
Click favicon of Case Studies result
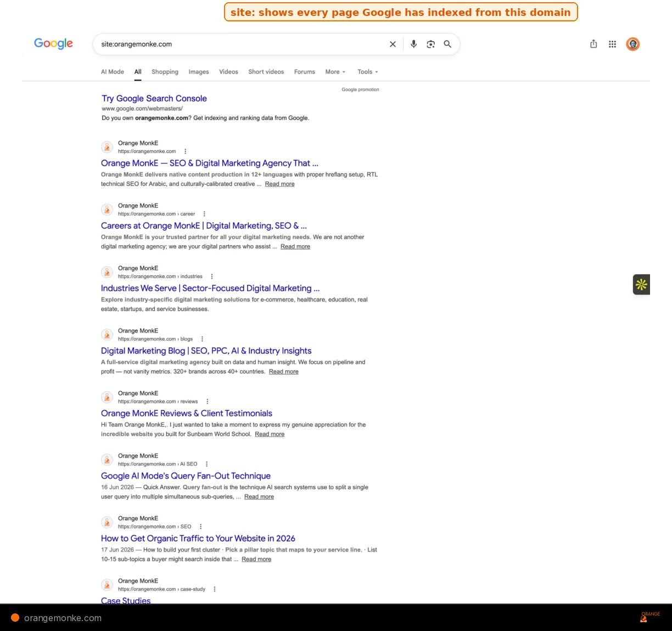coord(107,585)
